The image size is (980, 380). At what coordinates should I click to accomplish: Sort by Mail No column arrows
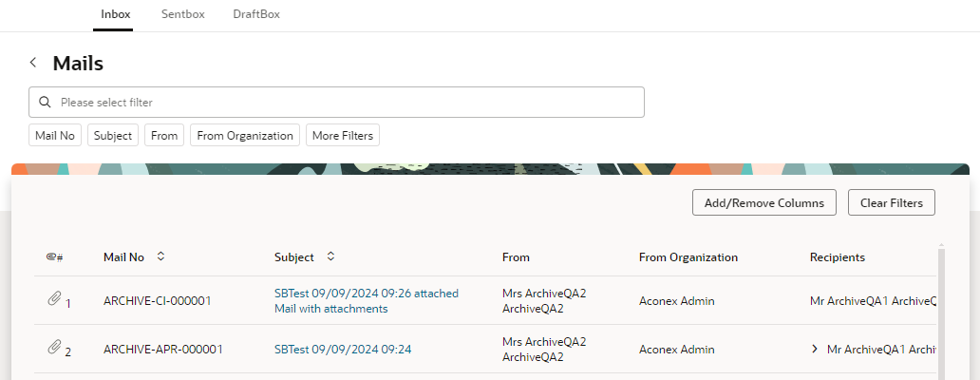[160, 256]
